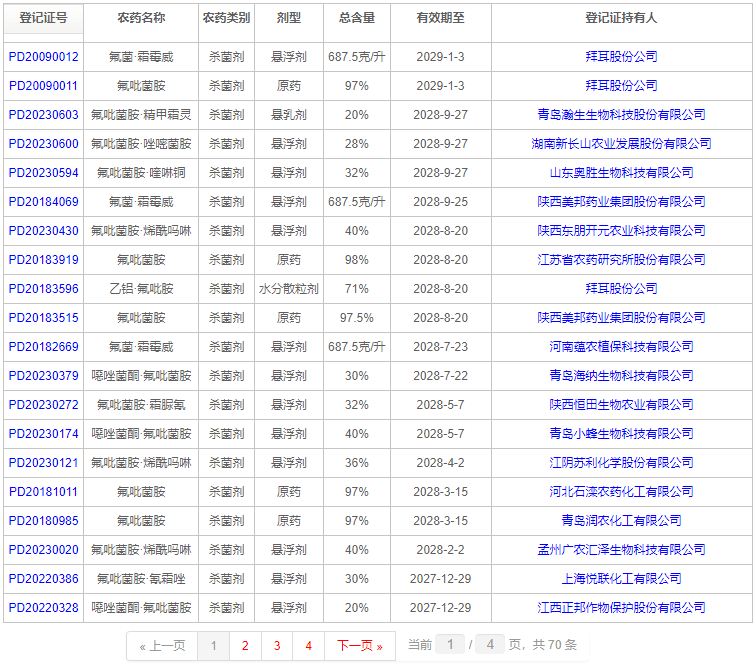
Task: Select page 1 in pagination
Action: point(214,646)
